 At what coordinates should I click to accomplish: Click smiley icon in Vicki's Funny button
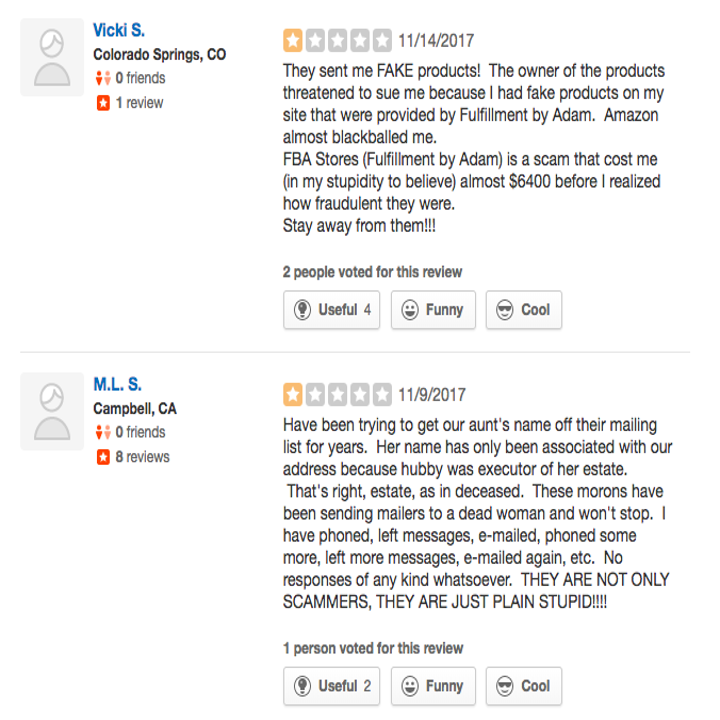point(410,310)
